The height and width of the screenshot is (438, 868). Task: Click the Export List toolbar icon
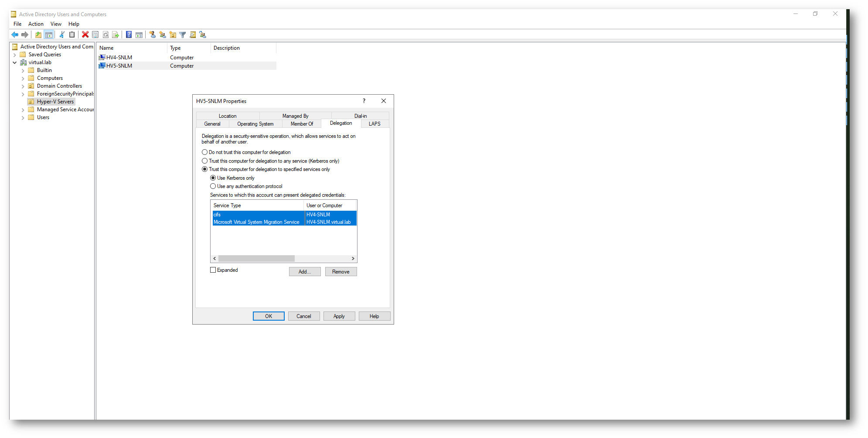[x=116, y=35]
